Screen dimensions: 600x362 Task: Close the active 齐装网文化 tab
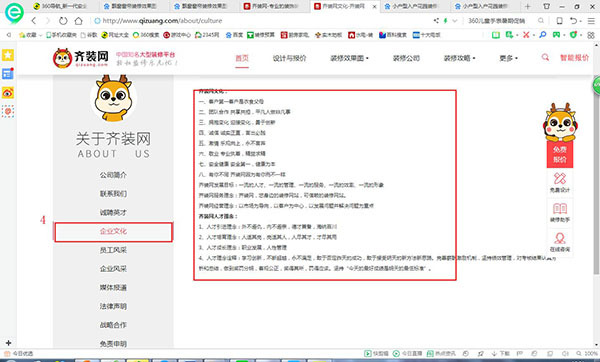click(x=375, y=7)
